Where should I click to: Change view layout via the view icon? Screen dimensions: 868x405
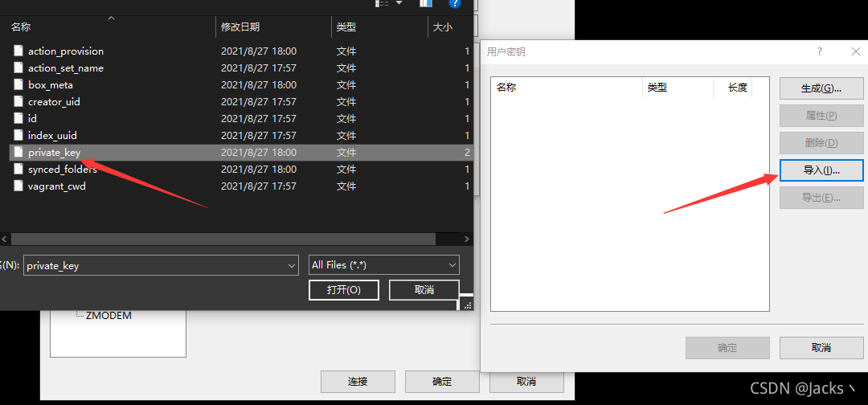[382, 3]
